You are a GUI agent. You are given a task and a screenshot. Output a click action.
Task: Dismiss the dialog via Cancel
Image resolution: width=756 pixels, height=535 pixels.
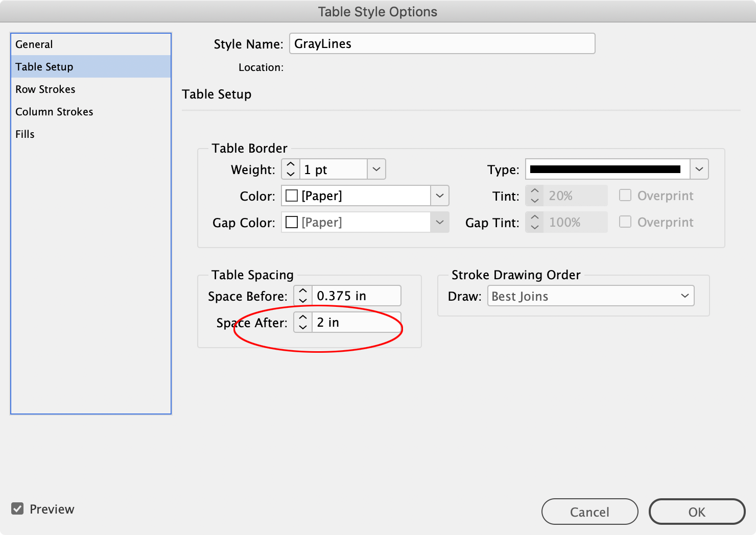tap(589, 512)
